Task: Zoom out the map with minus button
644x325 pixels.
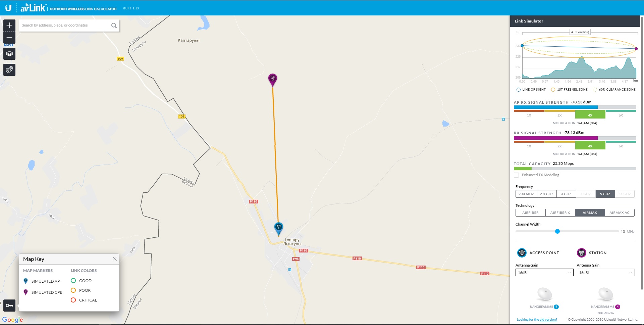Action: click(9, 37)
